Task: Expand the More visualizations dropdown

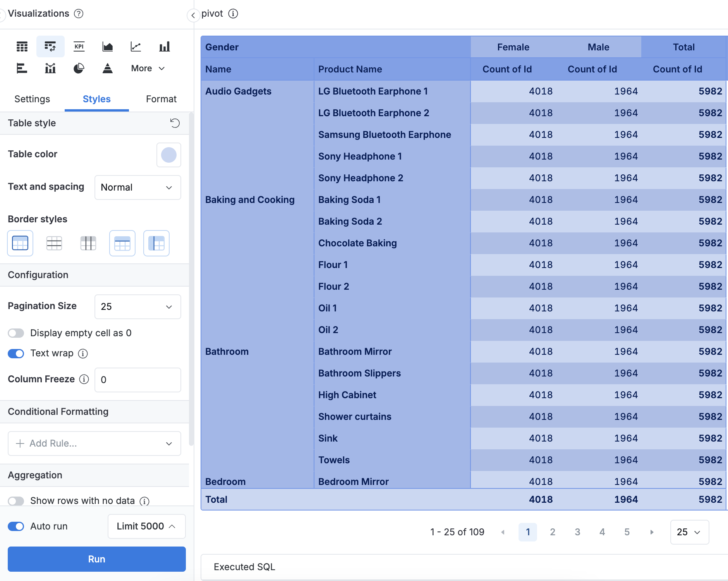Action: (x=148, y=69)
